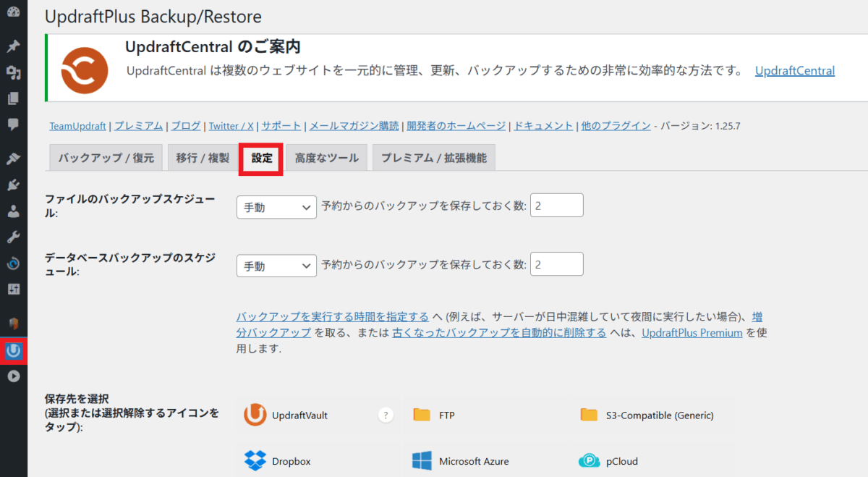Open the Plugins sidebar icon
Viewport: 868px width, 477px height.
[x=13, y=185]
